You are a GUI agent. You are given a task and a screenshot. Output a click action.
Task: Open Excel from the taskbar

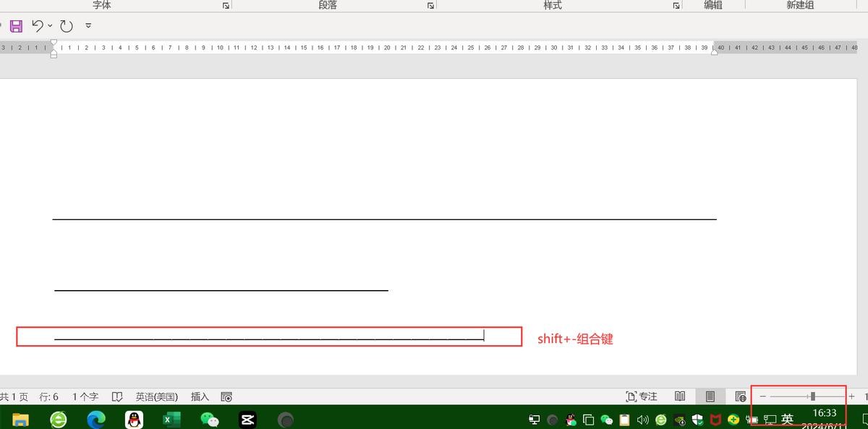[x=171, y=419]
